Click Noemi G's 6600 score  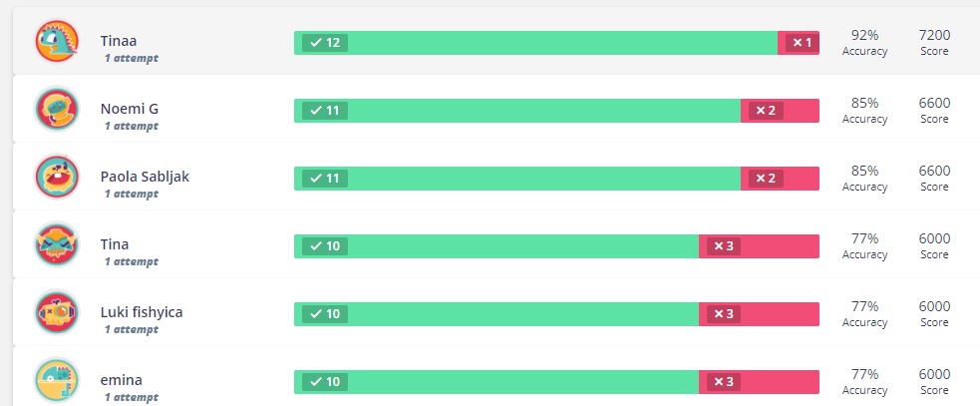934,103
